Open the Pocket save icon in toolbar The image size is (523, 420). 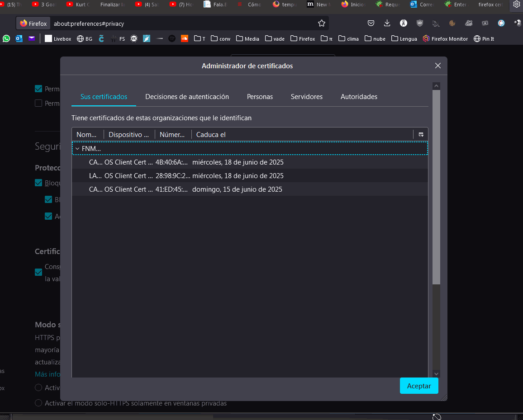[x=371, y=24]
